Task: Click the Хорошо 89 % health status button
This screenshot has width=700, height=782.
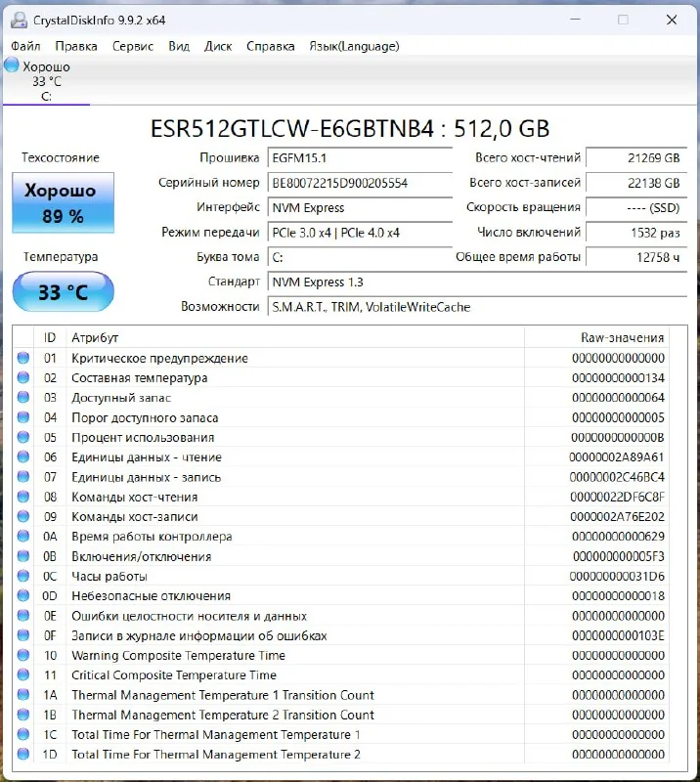Action: point(63,202)
